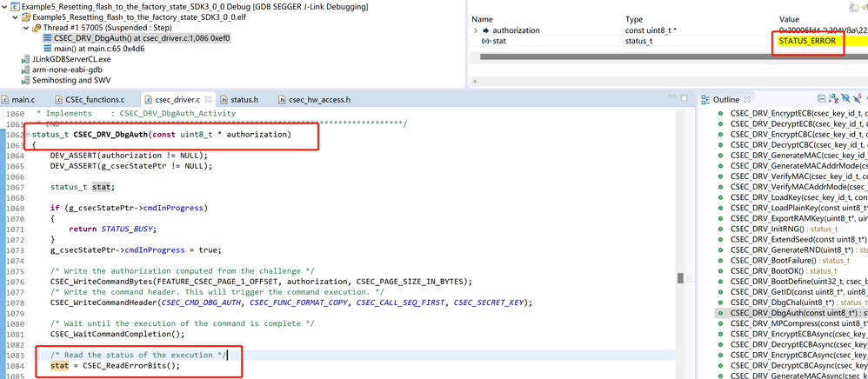Select JLinkGDBServerCL.exe process

pyautogui.click(x=66, y=59)
